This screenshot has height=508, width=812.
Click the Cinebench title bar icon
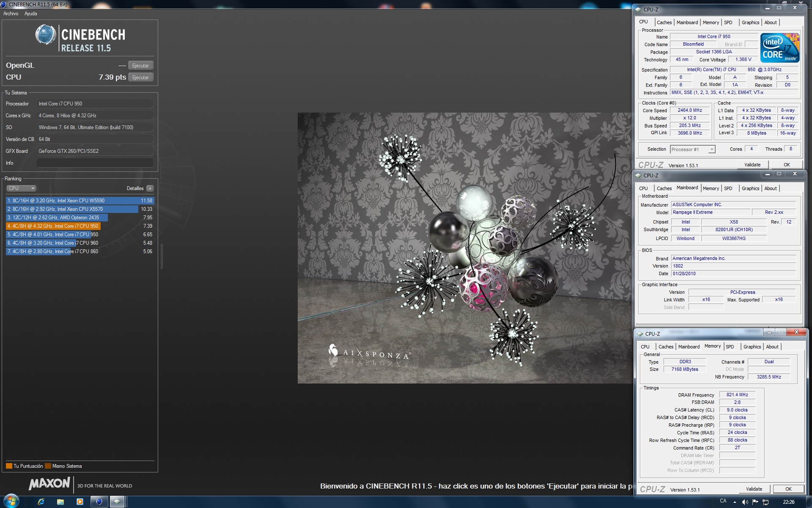tap(3, 4)
